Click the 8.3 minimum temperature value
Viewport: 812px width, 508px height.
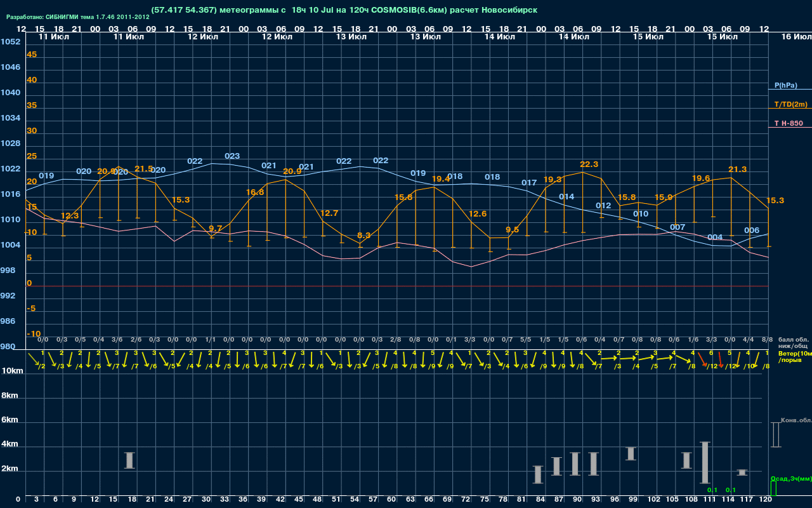[363, 236]
